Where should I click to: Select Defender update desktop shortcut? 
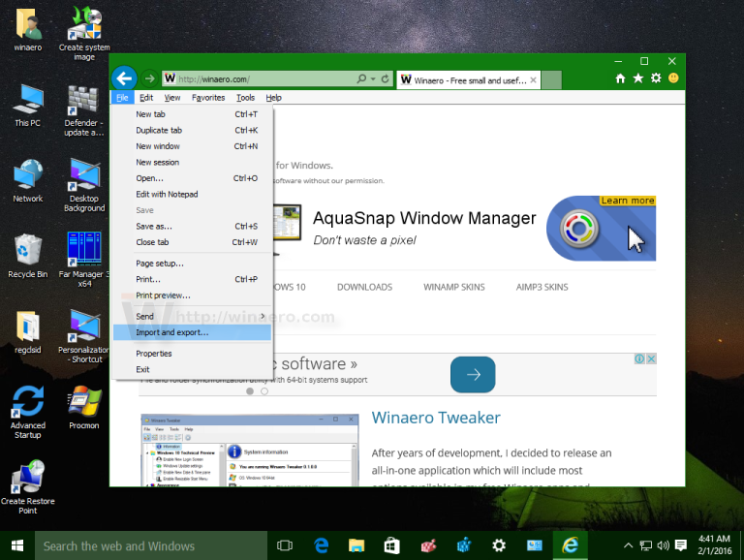point(84,110)
